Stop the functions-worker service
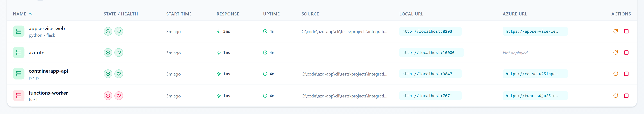 [x=626, y=96]
